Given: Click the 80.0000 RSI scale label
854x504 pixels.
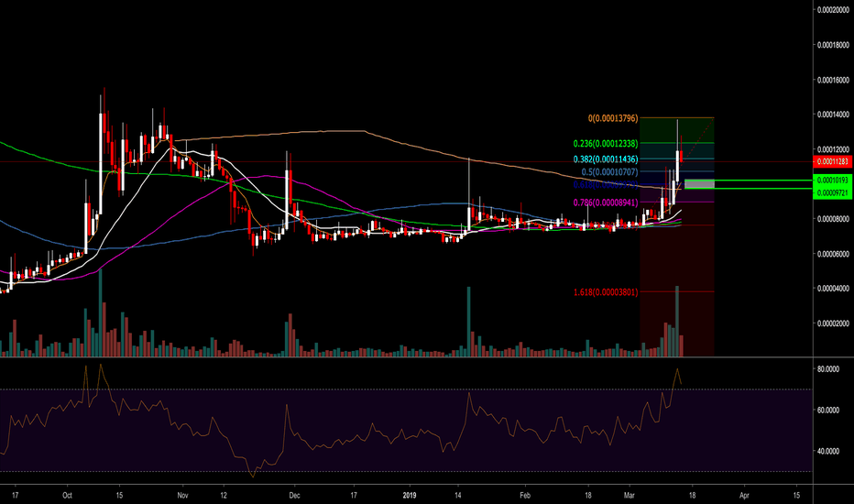Looking at the screenshot, I should [828, 369].
